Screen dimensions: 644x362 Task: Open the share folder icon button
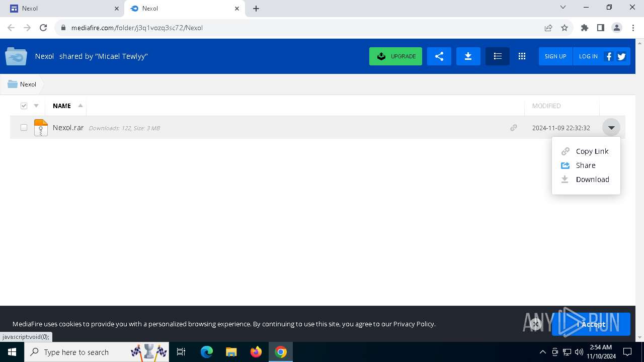click(439, 56)
